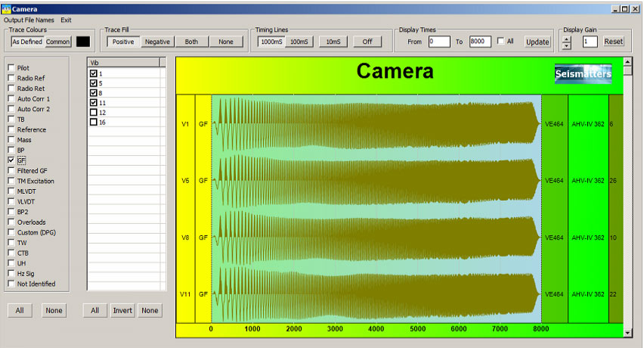Select All vibs button

pyautogui.click(x=95, y=311)
